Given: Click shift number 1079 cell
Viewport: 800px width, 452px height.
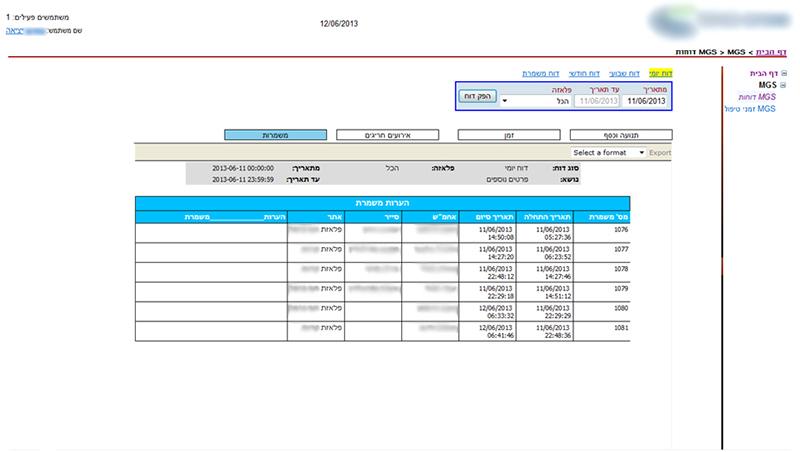Looking at the screenshot, I should 602,292.
